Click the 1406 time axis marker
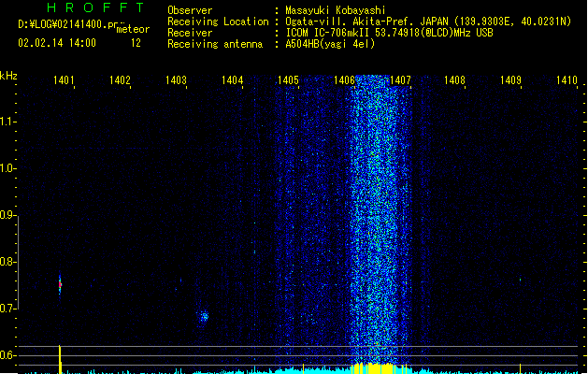588x374 pixels. pyautogui.click(x=344, y=80)
